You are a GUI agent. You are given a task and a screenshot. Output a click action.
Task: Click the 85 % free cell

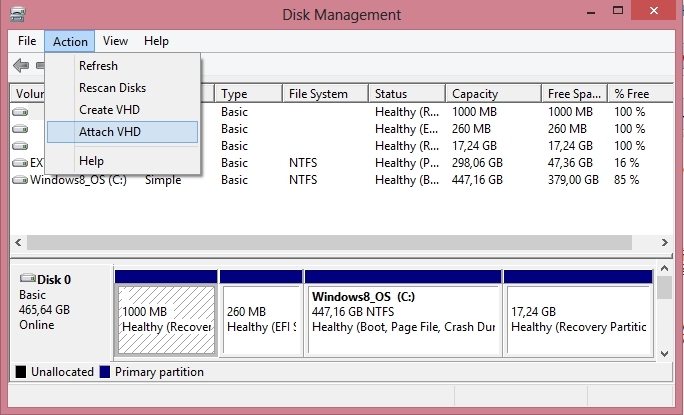(x=626, y=180)
